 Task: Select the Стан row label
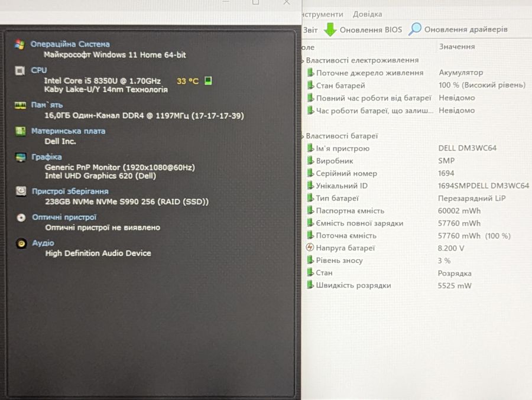[324, 273]
